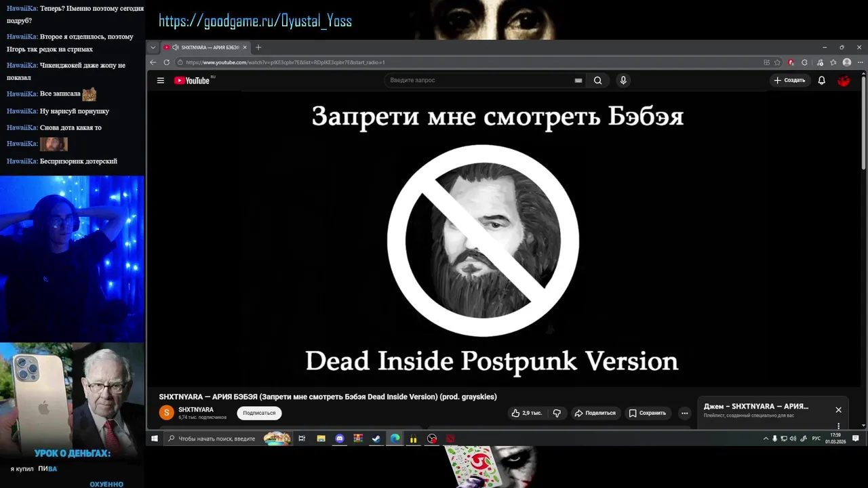Screen dimensions: 868x488
Task: Open Steam from the taskbar
Action: tap(376, 439)
